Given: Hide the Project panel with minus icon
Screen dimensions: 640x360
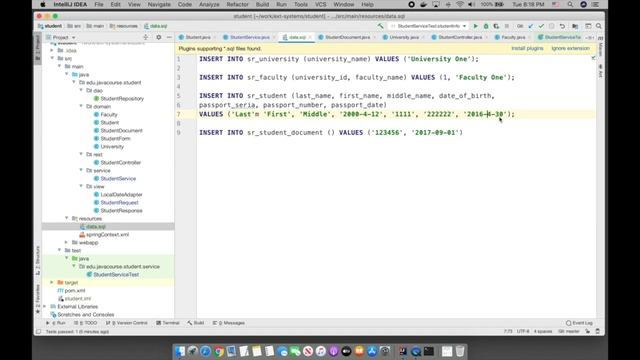Looking at the screenshot, I should (169, 37).
